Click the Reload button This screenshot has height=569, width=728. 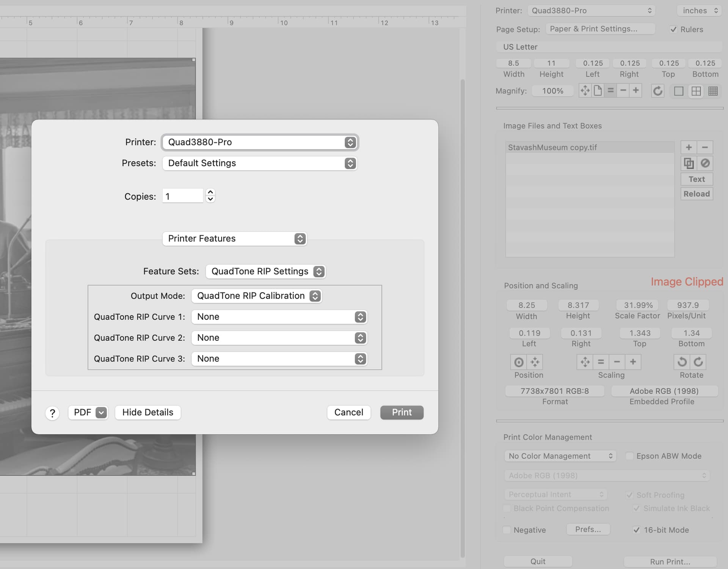tap(697, 194)
